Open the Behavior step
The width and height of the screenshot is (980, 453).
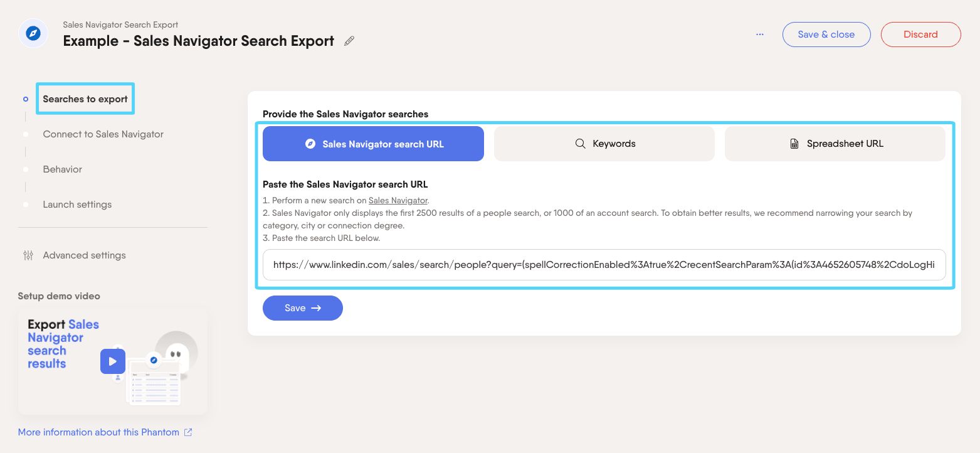click(63, 169)
